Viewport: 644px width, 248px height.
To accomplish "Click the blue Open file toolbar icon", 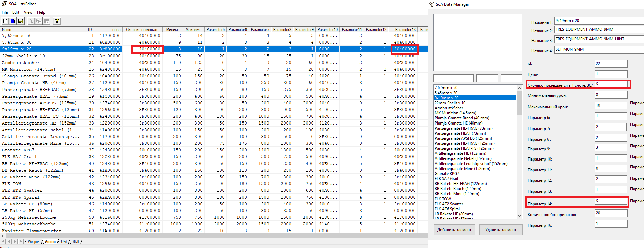I will click(13, 21).
